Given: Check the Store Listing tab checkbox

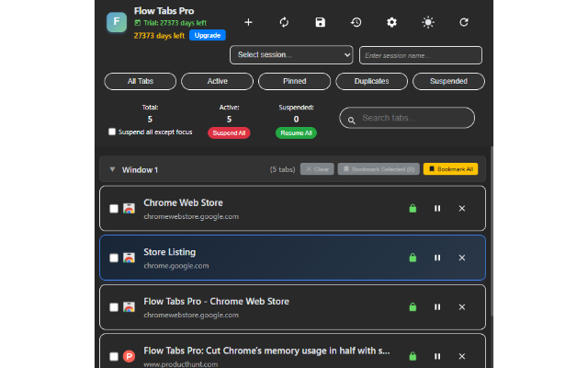Looking at the screenshot, I should (114, 258).
